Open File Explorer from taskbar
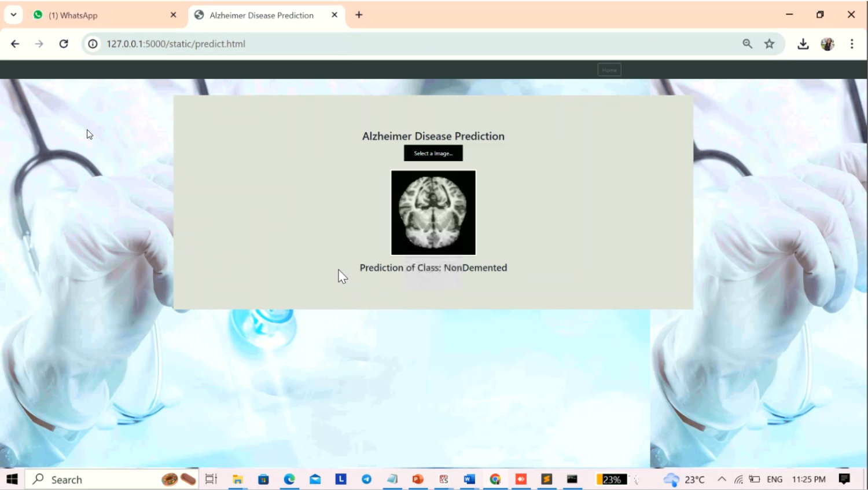Image resolution: width=868 pixels, height=490 pixels. coord(238,480)
